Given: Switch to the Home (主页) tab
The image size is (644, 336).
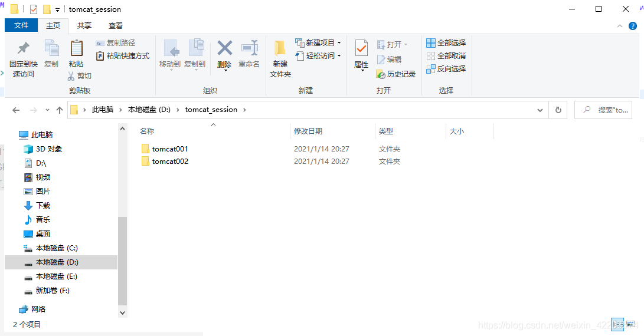Looking at the screenshot, I should tap(53, 26).
